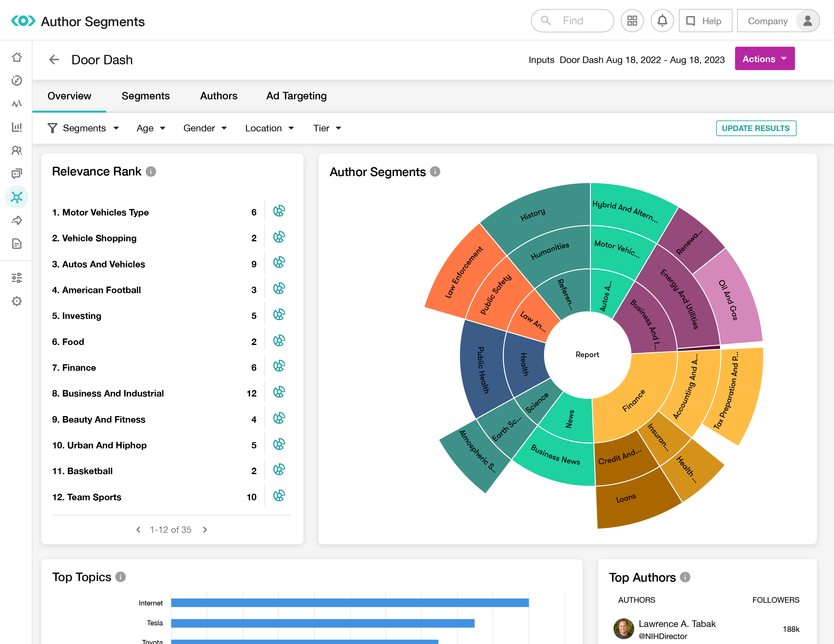Screen dimensions: 834x644
Task: Click the back arrow to return
Action: [x=54, y=60]
